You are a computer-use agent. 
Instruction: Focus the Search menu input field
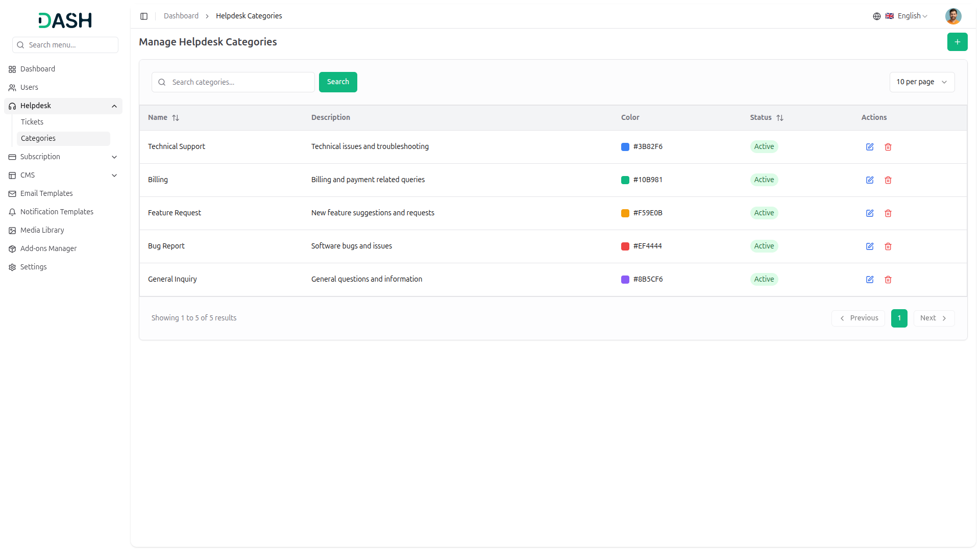tap(65, 45)
